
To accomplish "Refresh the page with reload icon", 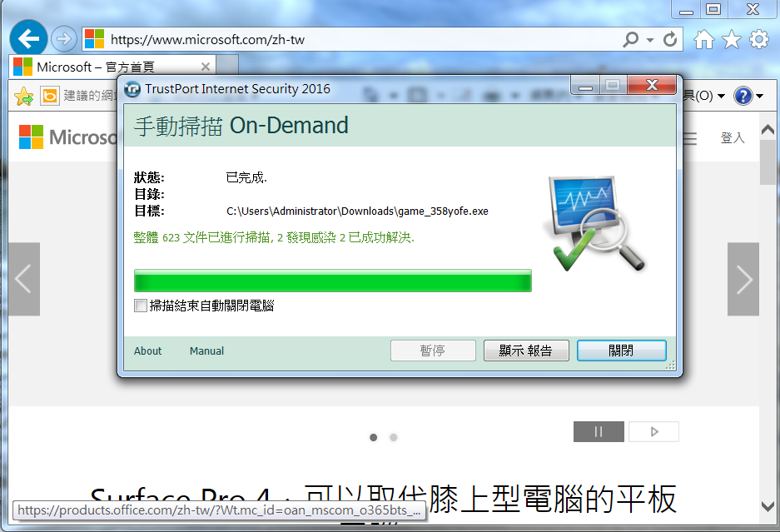I will [x=670, y=39].
